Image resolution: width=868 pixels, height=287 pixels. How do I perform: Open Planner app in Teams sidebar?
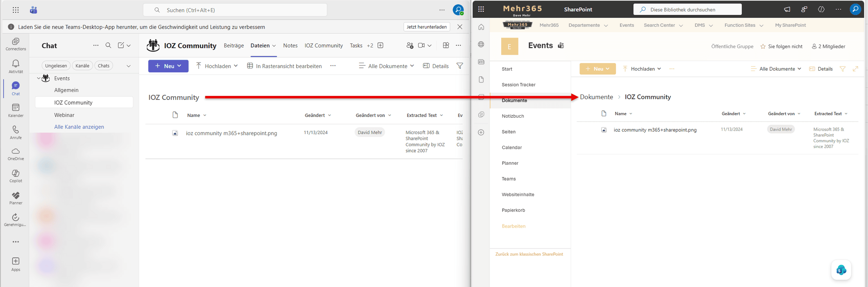[16, 198]
